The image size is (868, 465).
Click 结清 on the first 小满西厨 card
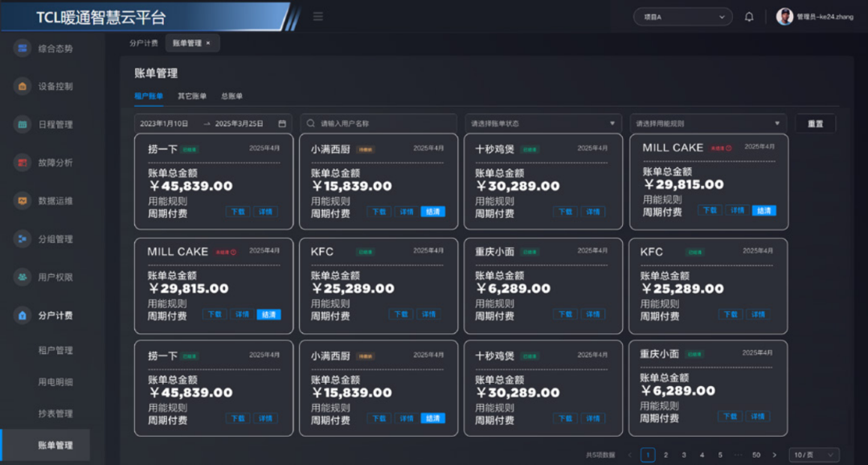click(x=432, y=212)
